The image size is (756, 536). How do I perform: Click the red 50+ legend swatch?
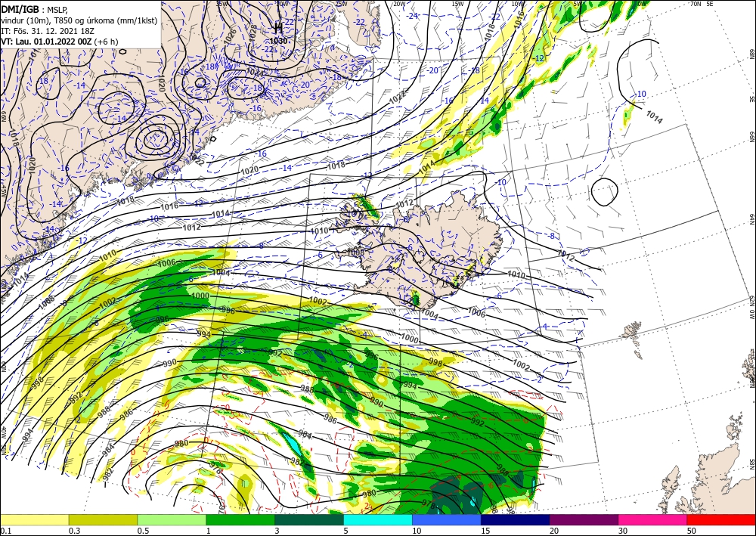[721, 519]
